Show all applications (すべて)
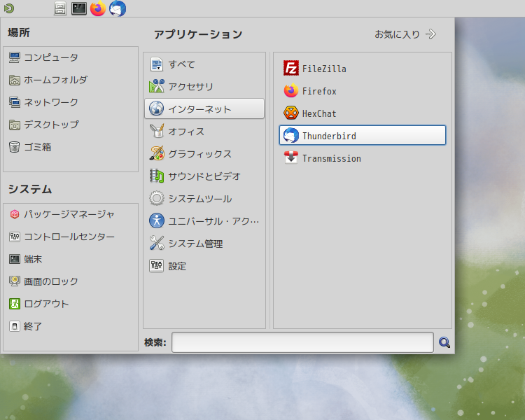 click(204, 64)
